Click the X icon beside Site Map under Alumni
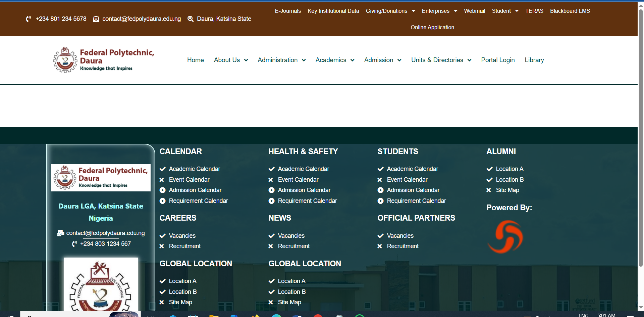 point(489,190)
